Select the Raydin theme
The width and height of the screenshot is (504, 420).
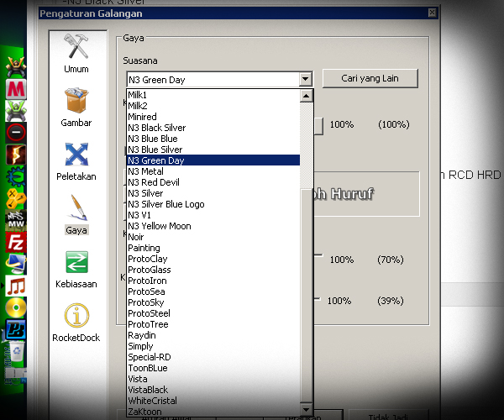(x=213, y=335)
